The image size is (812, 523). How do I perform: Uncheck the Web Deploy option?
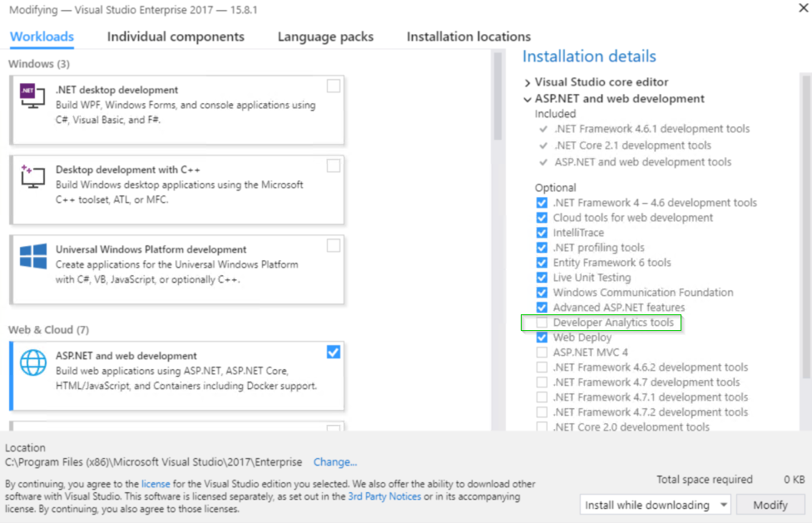coord(542,338)
